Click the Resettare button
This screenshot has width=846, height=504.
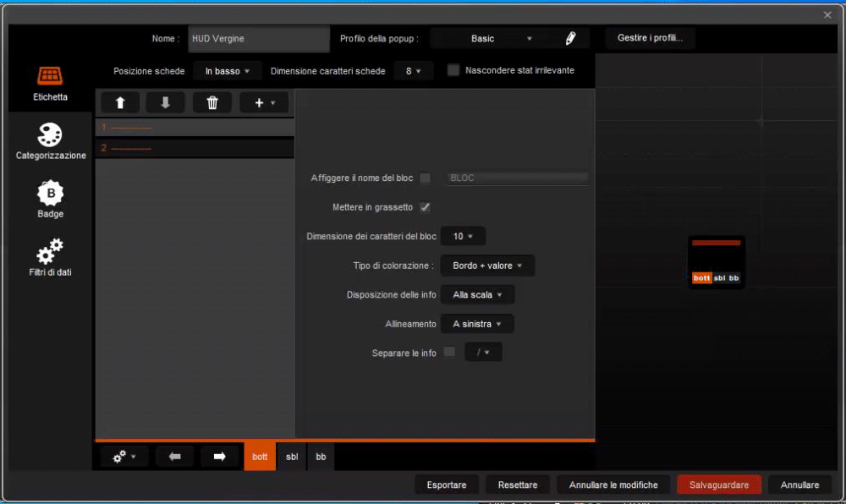[x=518, y=485]
